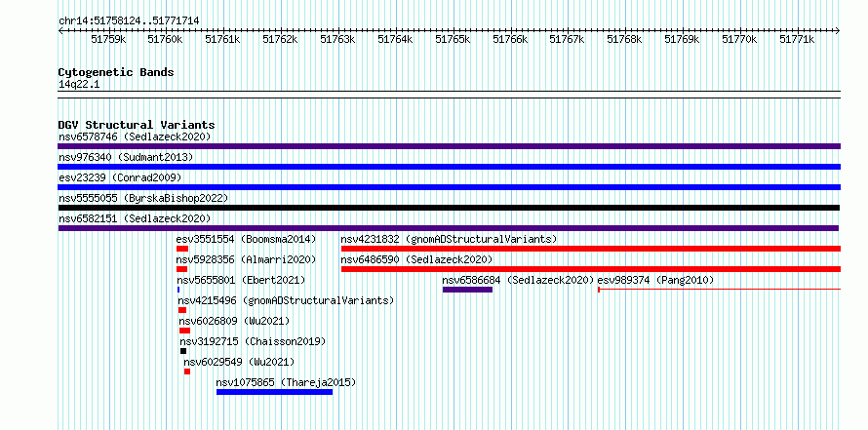
Task: Select the black nsv3192715 square marker
Action: pos(183,351)
